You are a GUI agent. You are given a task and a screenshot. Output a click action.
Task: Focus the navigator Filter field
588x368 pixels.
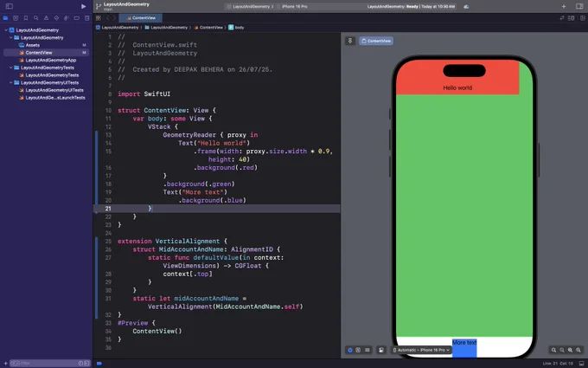(x=49, y=363)
